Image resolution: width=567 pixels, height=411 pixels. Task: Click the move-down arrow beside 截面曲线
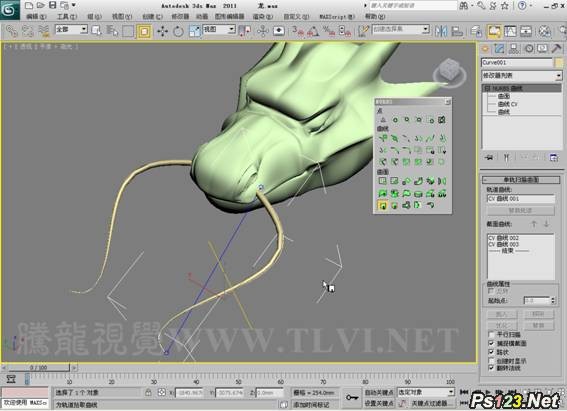[x=547, y=224]
